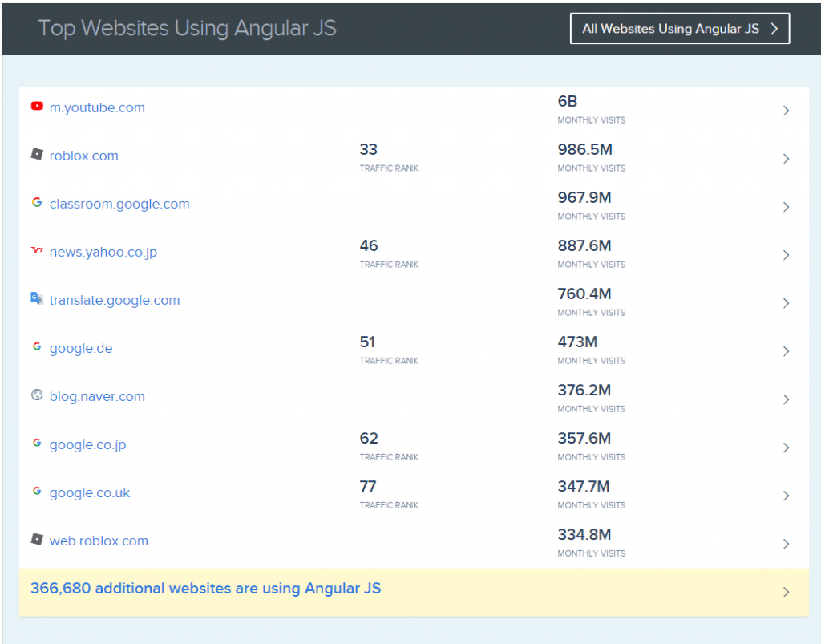Click 366,680 additional websites link

205,589
